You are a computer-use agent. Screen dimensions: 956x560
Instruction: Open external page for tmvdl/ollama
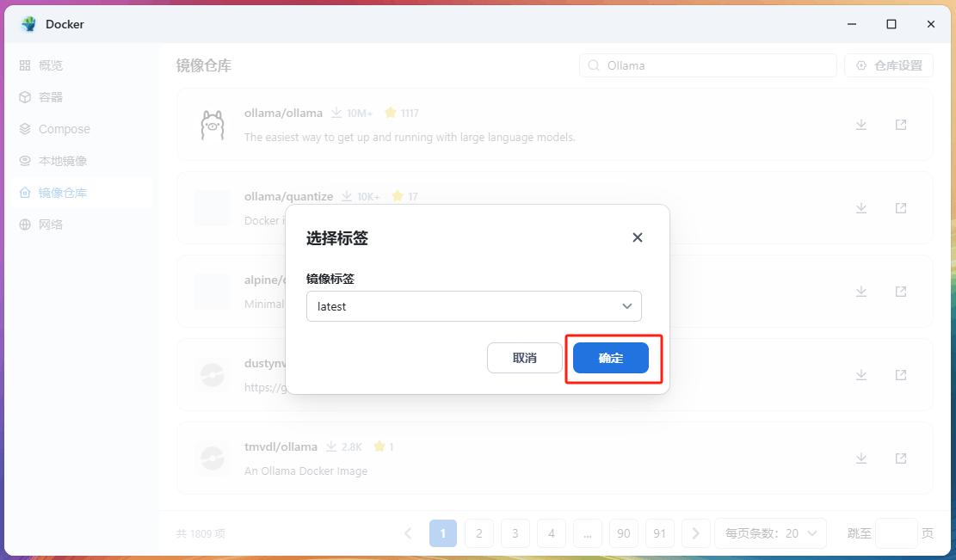pyautogui.click(x=901, y=458)
